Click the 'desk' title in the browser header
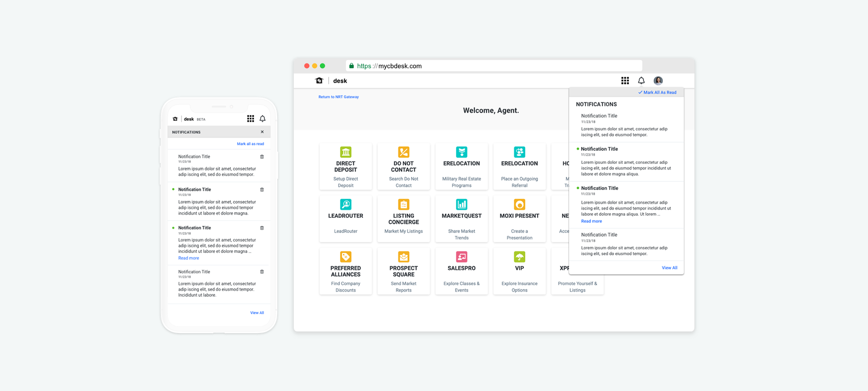 [x=340, y=81]
